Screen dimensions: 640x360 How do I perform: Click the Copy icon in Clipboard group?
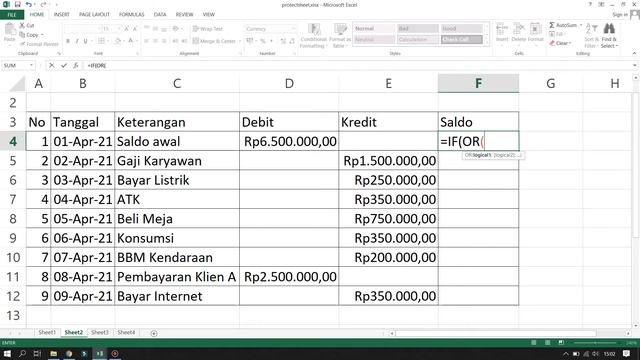[x=22, y=35]
